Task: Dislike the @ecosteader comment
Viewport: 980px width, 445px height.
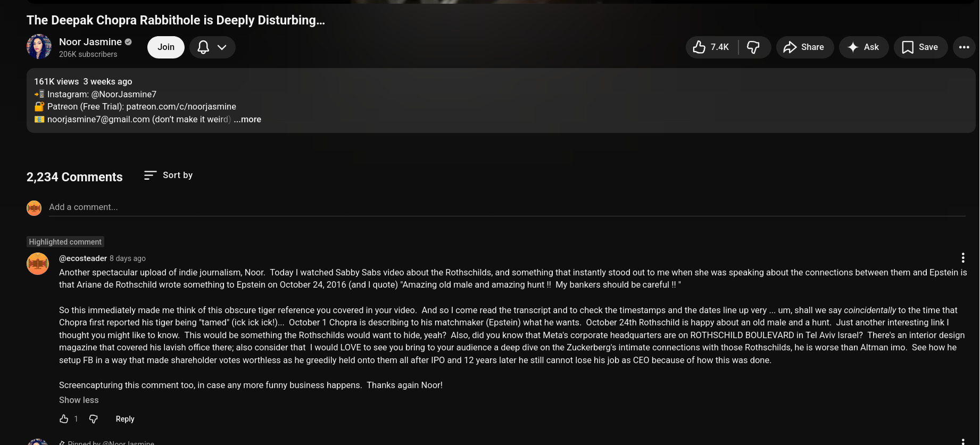Action: [94, 419]
